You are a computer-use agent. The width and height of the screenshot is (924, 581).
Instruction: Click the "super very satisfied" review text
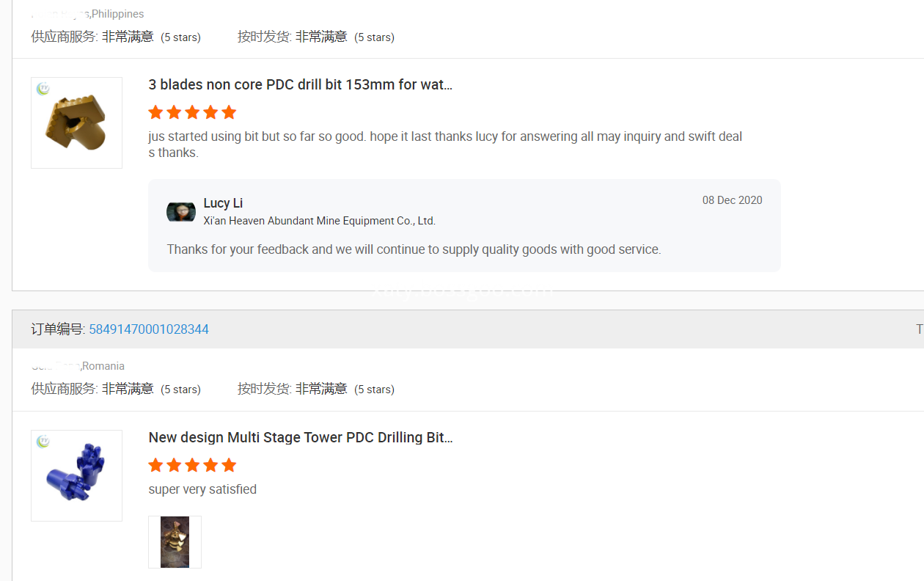[x=202, y=489]
